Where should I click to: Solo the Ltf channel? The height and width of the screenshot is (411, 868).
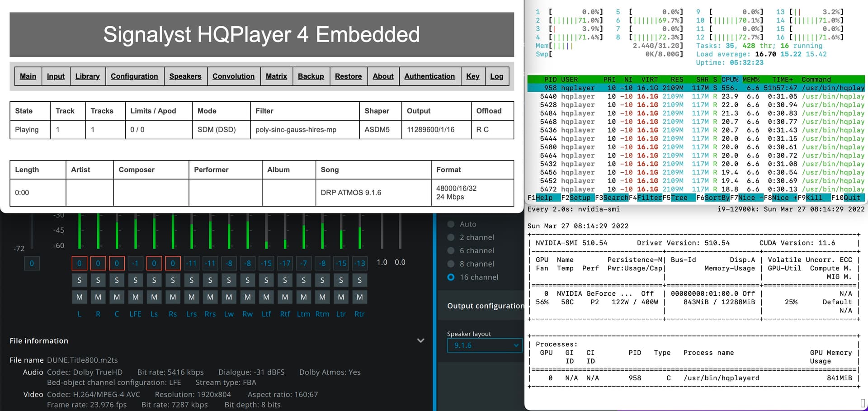click(x=266, y=280)
